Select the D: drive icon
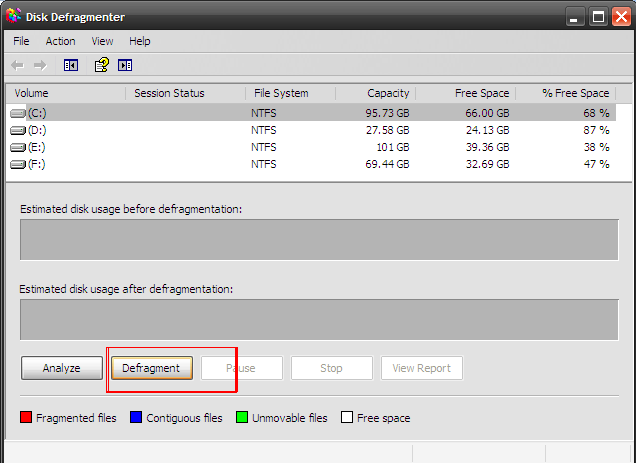This screenshot has width=636, height=463. tap(18, 130)
